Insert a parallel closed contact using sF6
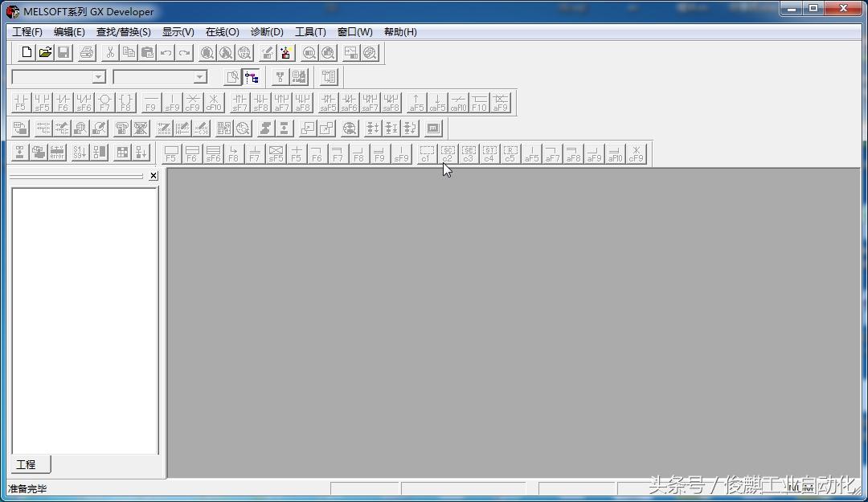The width and height of the screenshot is (868, 502). click(x=84, y=102)
